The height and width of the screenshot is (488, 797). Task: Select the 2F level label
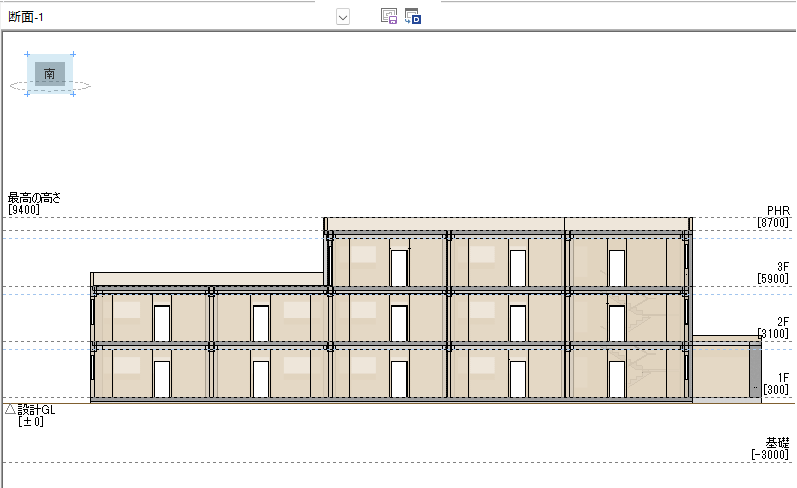783,322
